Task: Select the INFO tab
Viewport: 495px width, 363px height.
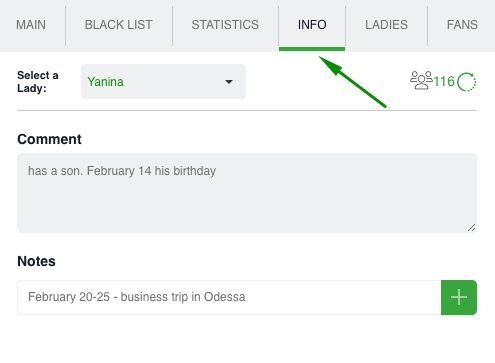Action: [312, 25]
